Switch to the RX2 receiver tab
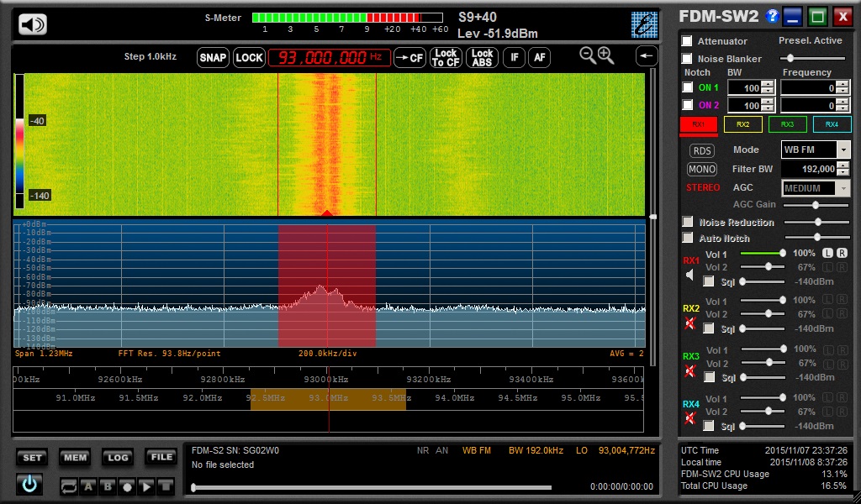This screenshot has height=504, width=861. (x=742, y=124)
